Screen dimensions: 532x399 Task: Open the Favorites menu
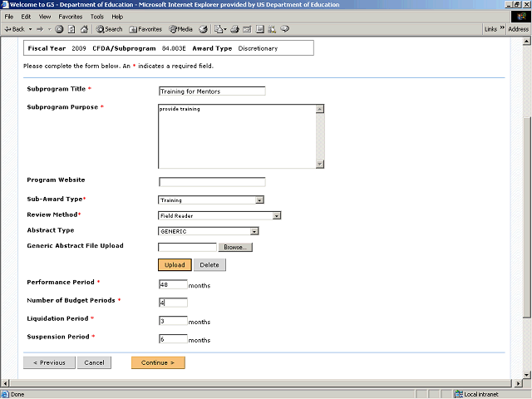click(x=70, y=17)
